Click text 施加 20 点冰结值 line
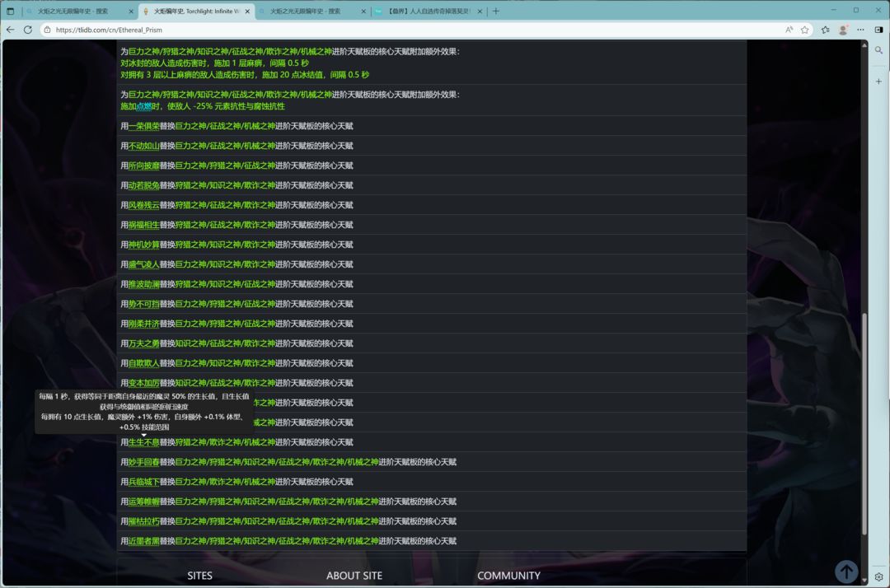This screenshot has height=588, width=890. click(x=245, y=75)
